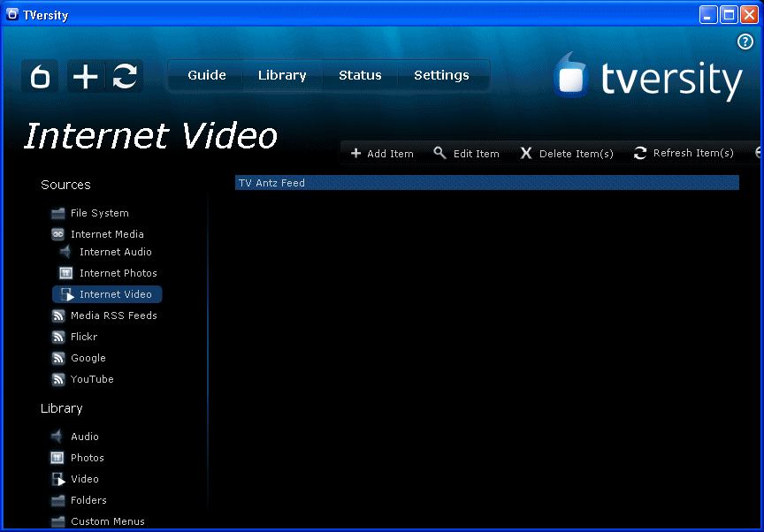Open the YouTube source label
Viewport: 764px width, 532px height.
pos(92,379)
